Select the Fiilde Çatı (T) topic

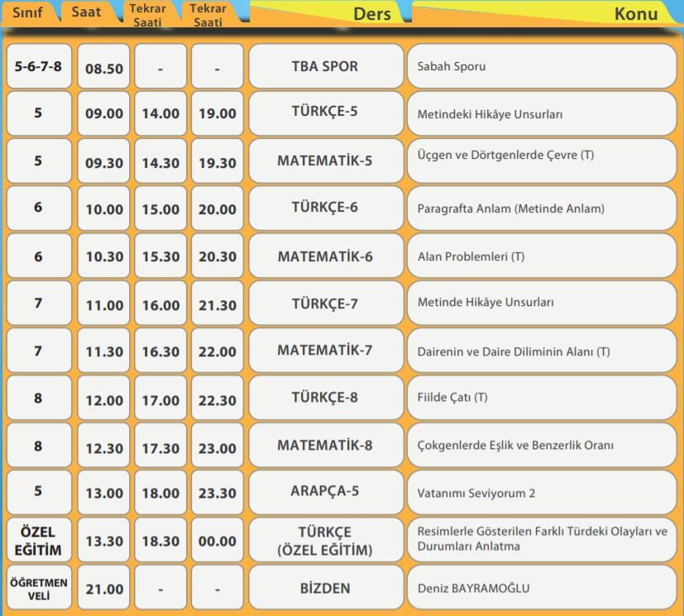(542, 398)
